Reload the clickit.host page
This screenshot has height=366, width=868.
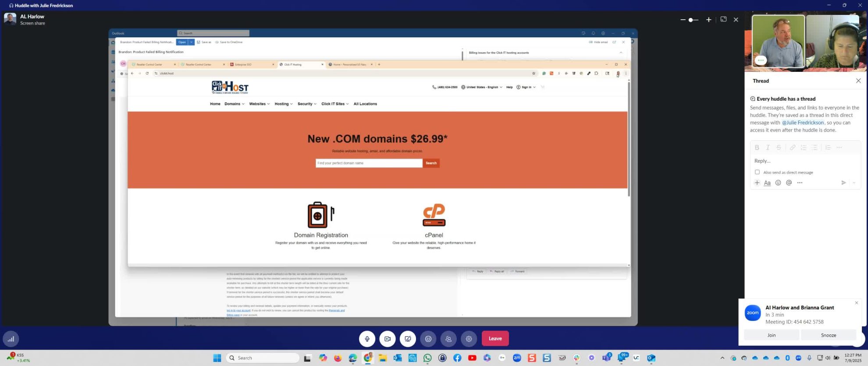147,73
